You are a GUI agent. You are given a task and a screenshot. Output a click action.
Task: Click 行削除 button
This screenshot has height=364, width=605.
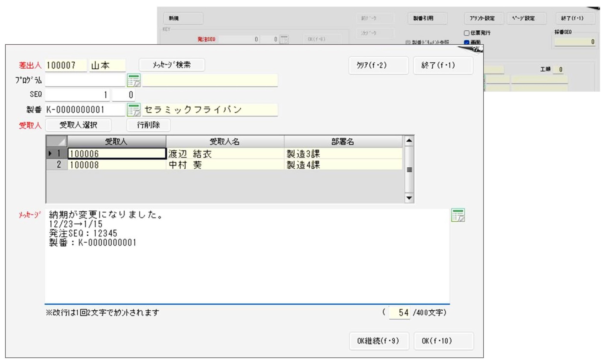coord(148,125)
